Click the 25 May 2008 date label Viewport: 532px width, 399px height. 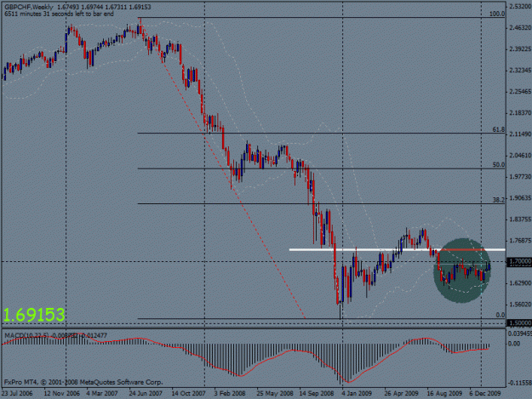(275, 393)
